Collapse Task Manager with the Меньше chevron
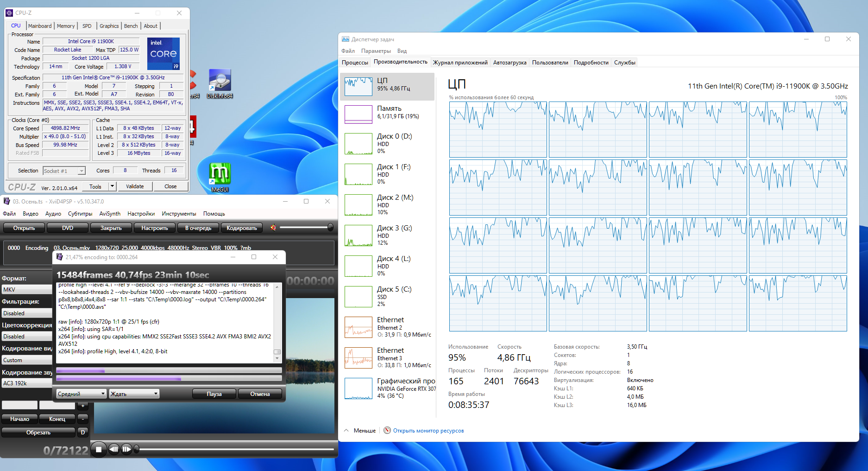Viewport: 868px width, 471px height. tap(346, 430)
